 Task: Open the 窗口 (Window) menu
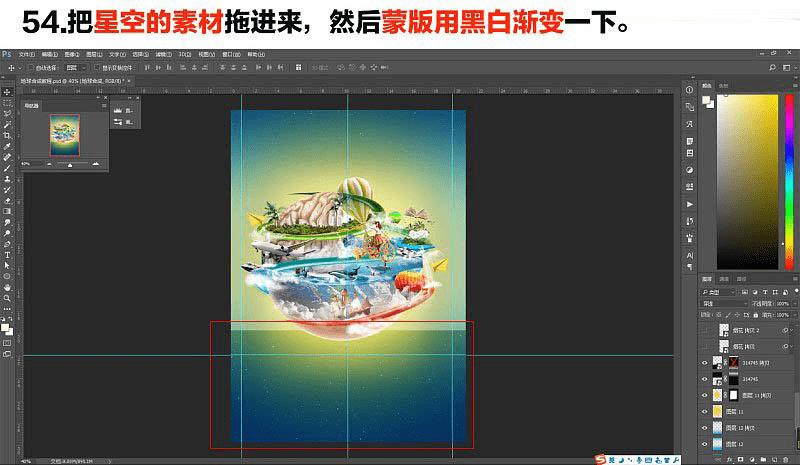tap(230, 54)
